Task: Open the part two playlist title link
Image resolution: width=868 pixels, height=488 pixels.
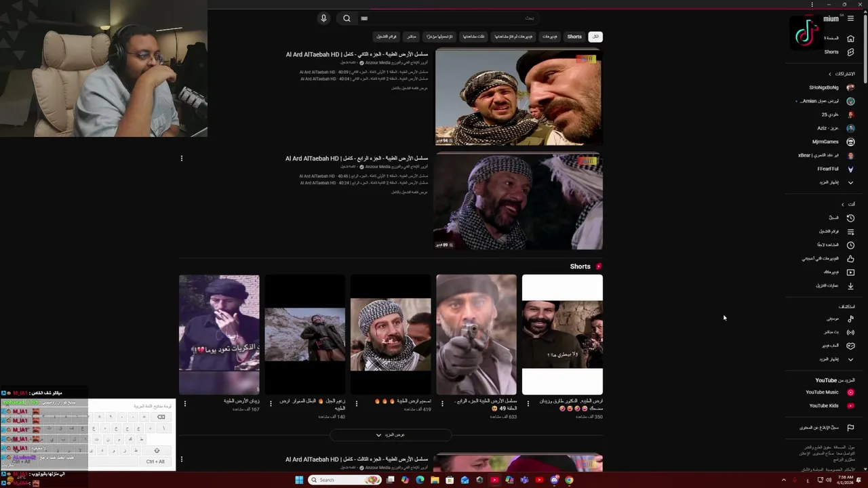Action: pyautogui.click(x=357, y=54)
